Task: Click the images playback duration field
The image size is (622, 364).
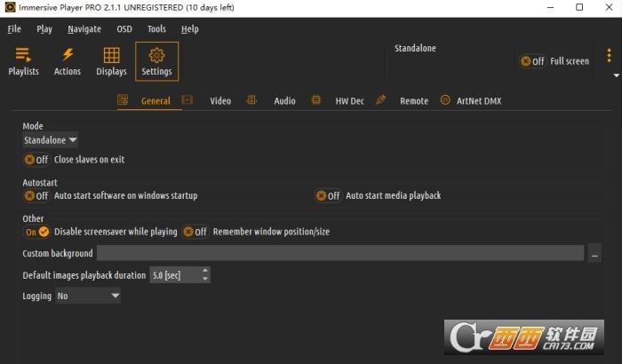Action: [x=174, y=275]
